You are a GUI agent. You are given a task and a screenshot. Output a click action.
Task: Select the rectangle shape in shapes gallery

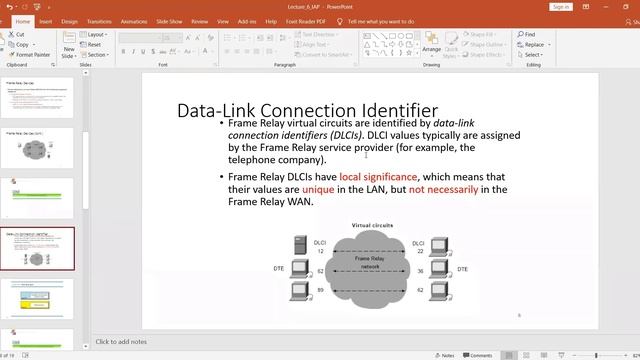click(392, 36)
